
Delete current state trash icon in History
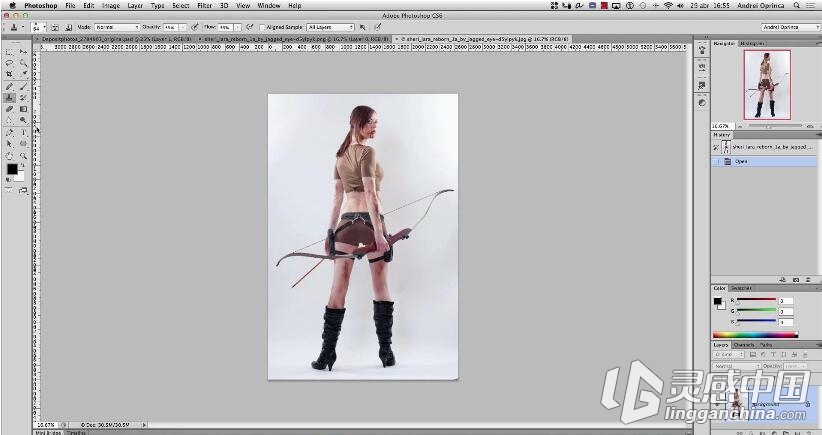pos(808,280)
